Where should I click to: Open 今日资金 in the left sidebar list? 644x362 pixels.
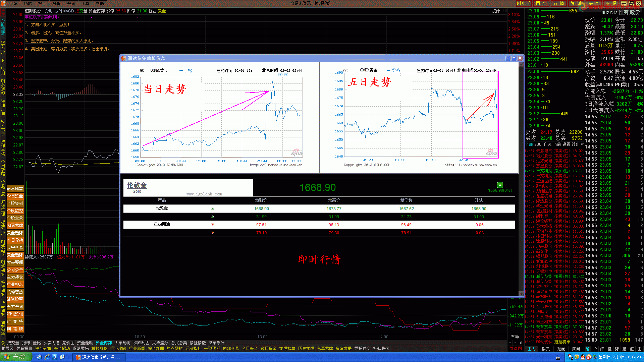(x=15, y=196)
